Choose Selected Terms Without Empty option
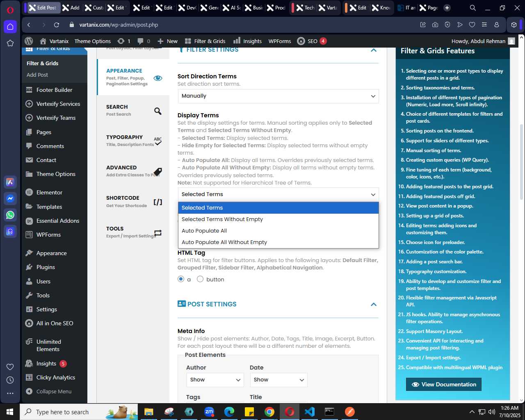525x420 pixels. tap(278, 219)
